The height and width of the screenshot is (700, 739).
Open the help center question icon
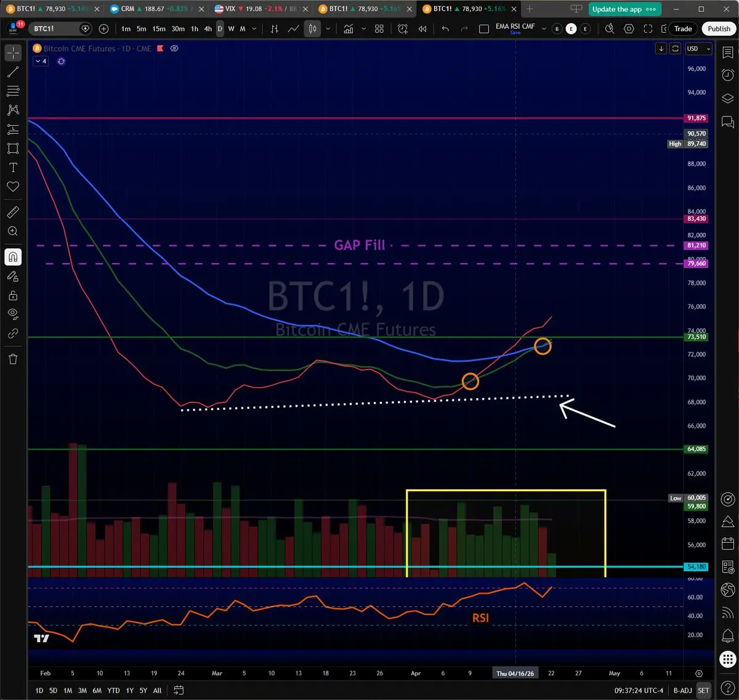pos(727,687)
